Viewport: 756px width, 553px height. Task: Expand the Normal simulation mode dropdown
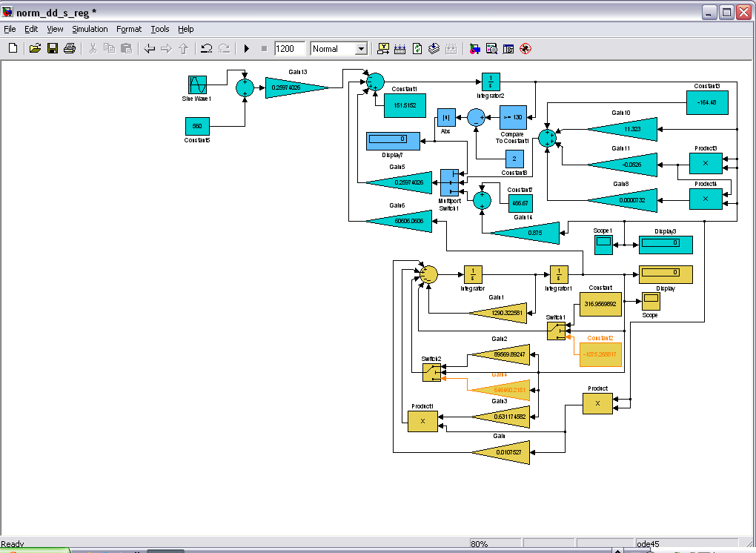pyautogui.click(x=361, y=49)
